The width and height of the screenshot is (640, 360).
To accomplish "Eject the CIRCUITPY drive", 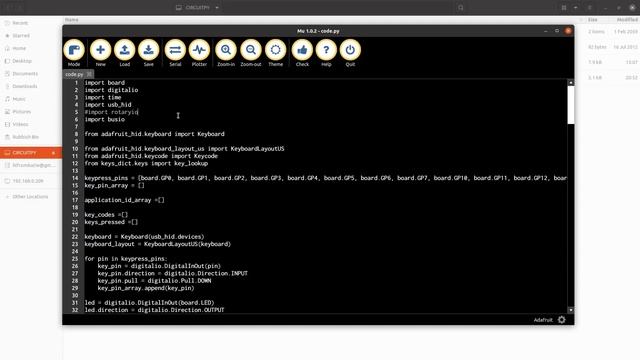I will tap(53, 153).
